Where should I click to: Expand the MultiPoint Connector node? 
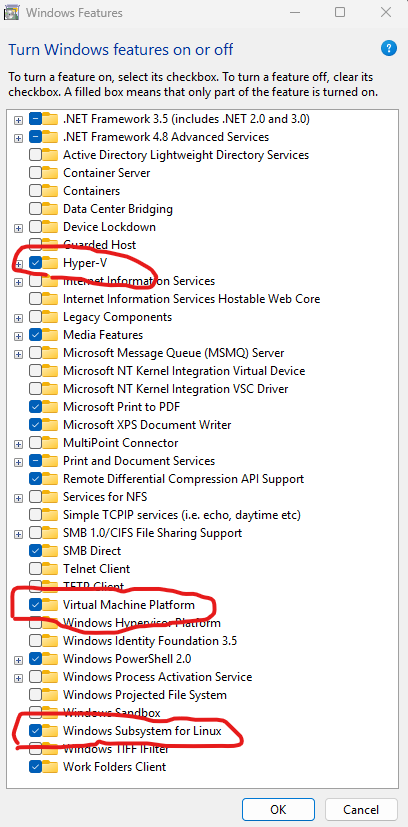pos(18,444)
